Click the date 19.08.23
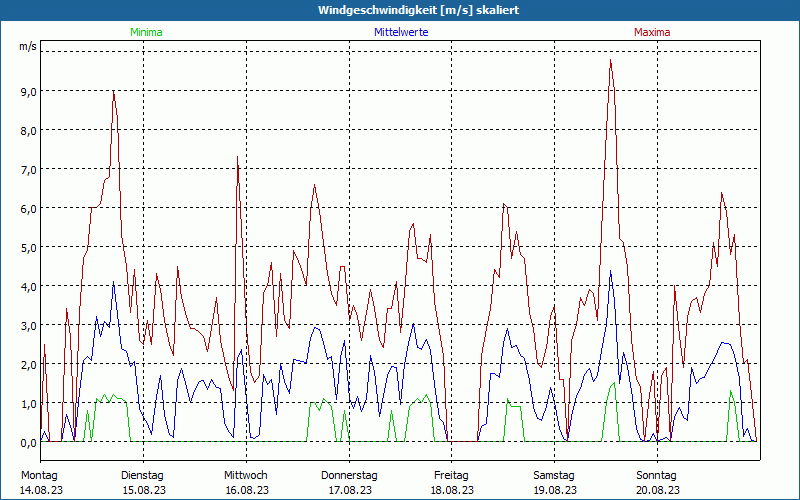Image resolution: width=800 pixels, height=500 pixels. [555, 490]
